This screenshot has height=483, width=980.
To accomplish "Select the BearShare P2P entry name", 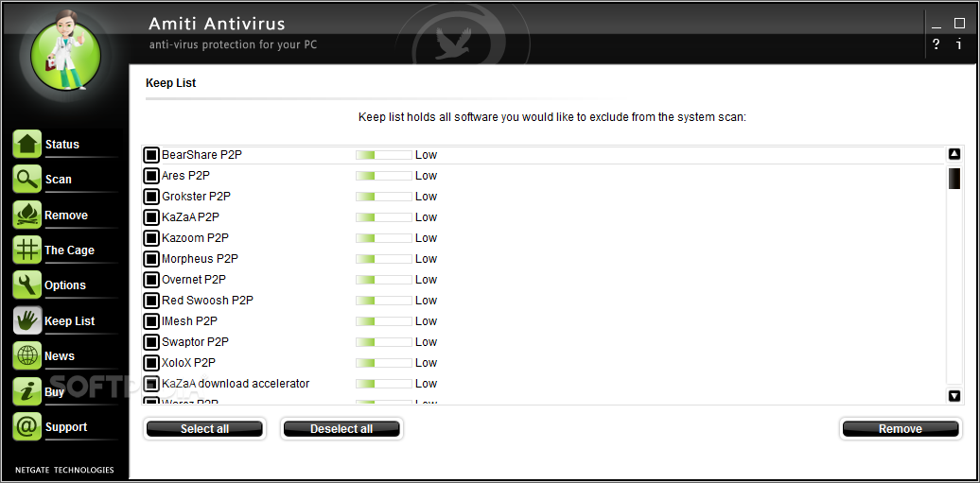I will click(x=201, y=155).
